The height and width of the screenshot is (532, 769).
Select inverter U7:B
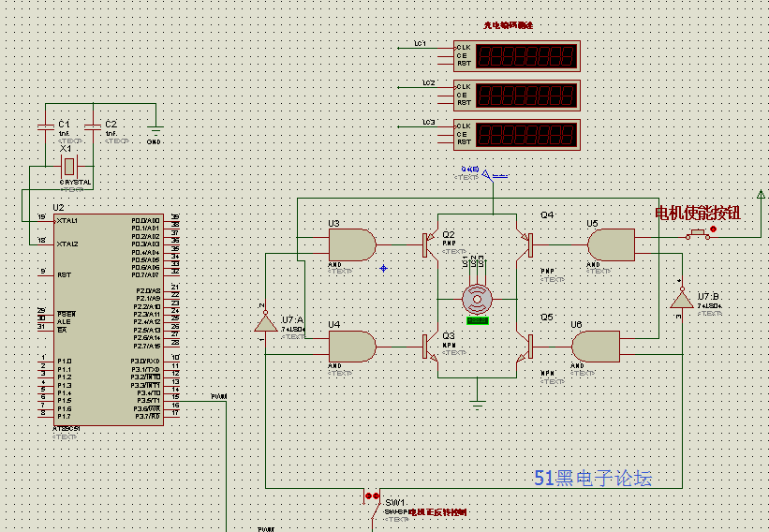click(682, 299)
